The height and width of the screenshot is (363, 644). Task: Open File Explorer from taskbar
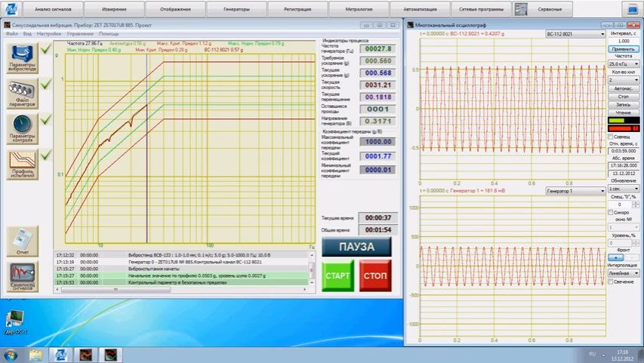point(35,355)
